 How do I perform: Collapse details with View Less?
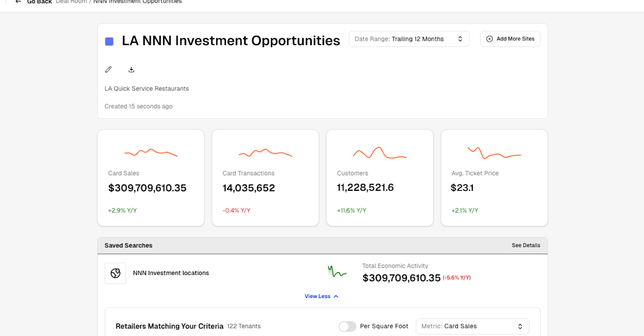pos(321,296)
